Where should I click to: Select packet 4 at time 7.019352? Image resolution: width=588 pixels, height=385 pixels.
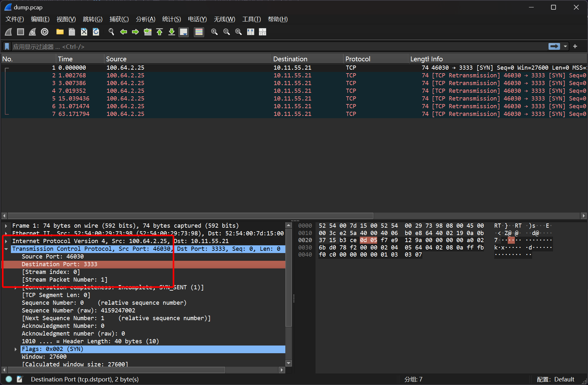click(x=294, y=91)
